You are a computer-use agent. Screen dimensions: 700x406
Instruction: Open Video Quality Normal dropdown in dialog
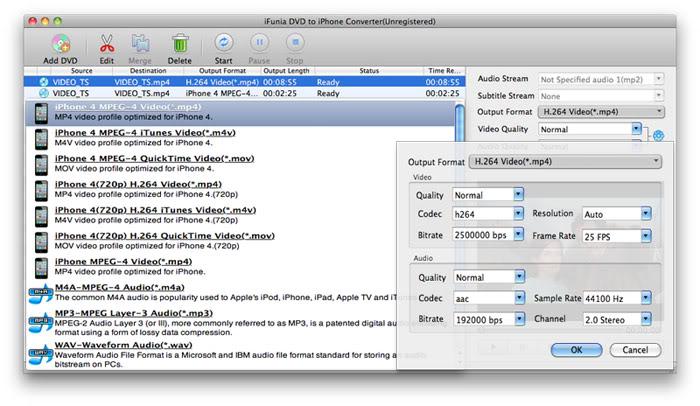pos(488,195)
